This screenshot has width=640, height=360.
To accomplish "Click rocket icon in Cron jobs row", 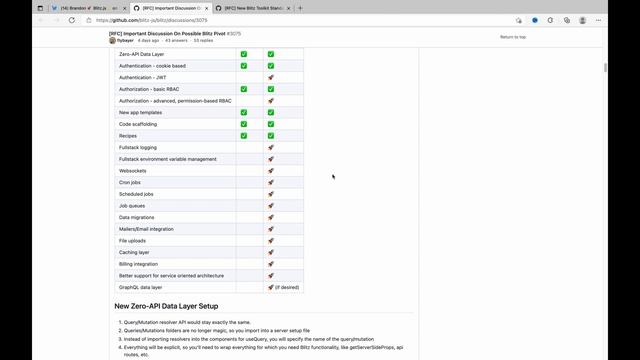I will 271,182.
